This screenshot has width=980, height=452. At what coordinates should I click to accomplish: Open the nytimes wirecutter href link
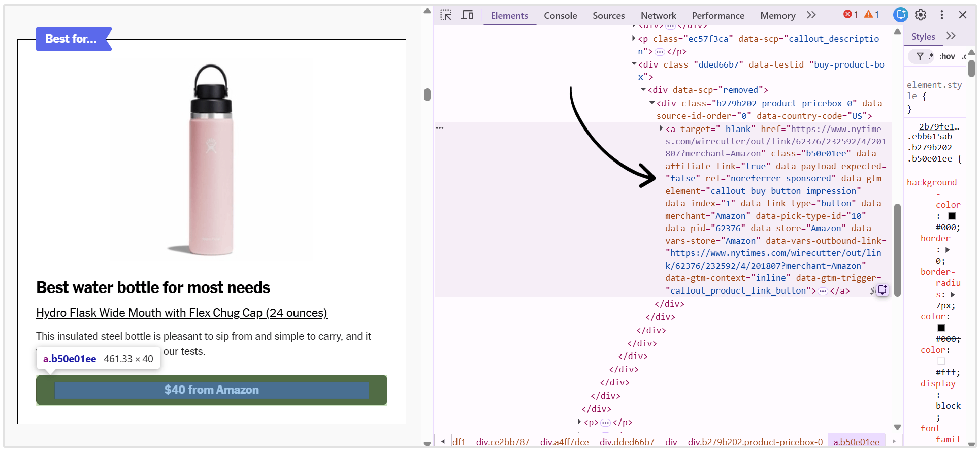[x=775, y=141]
